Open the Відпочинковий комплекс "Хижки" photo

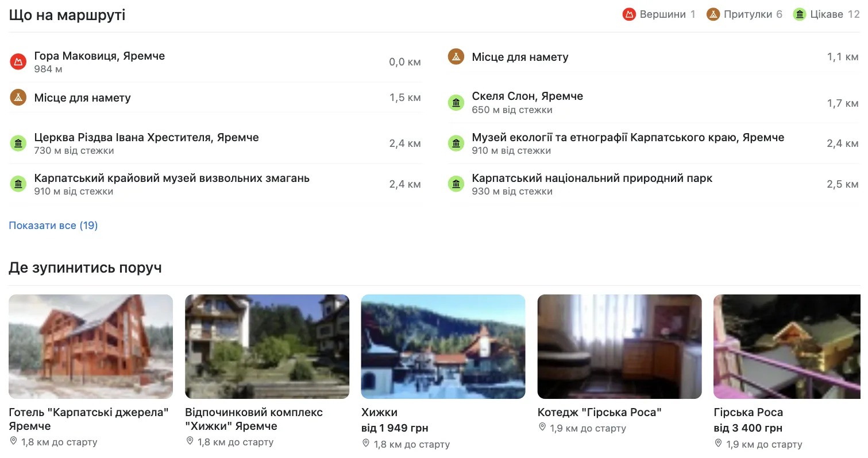[267, 347]
